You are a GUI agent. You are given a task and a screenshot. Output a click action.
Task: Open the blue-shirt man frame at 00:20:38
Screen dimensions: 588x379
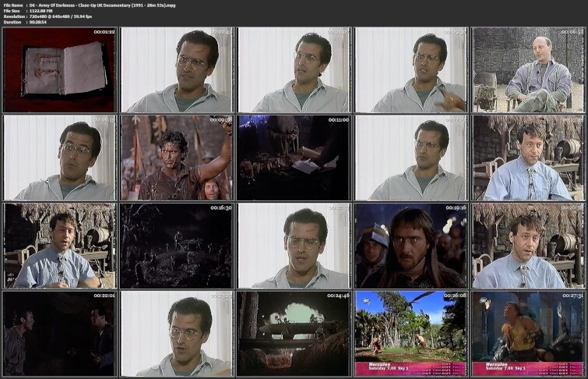528,246
